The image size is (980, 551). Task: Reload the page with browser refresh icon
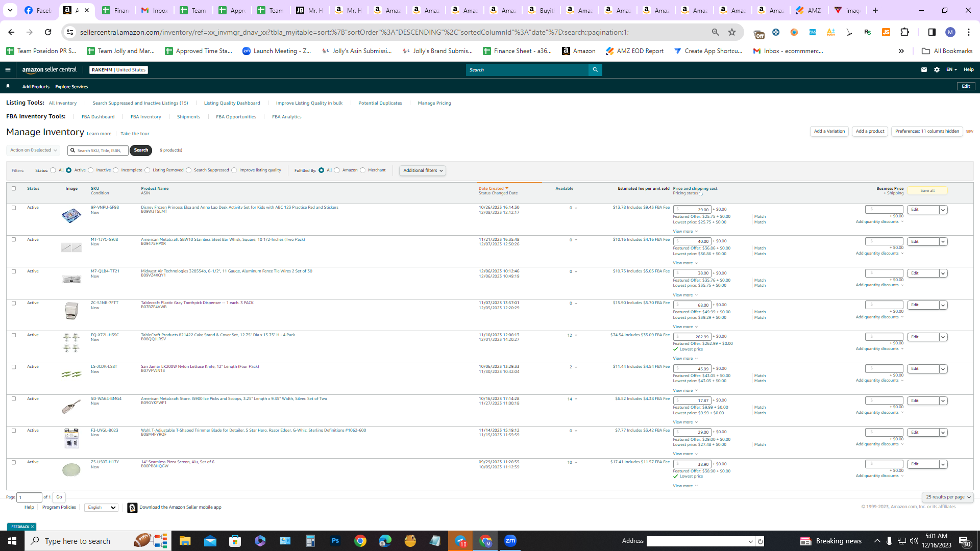click(48, 32)
